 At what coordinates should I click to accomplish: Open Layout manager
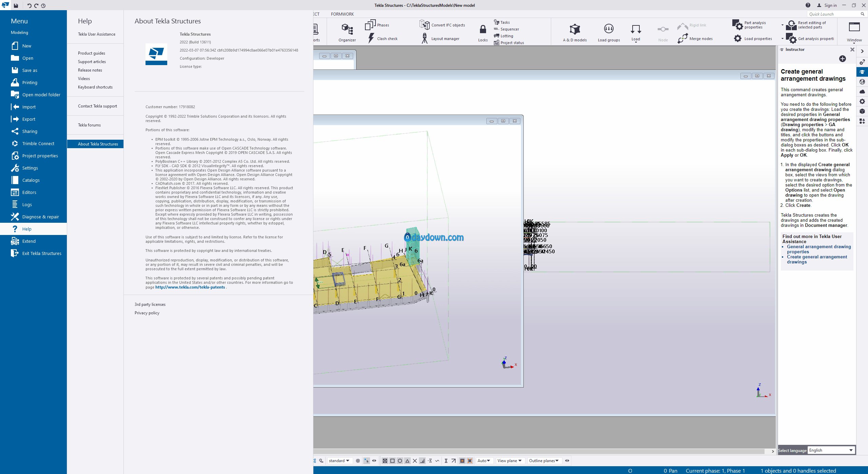(424, 38)
